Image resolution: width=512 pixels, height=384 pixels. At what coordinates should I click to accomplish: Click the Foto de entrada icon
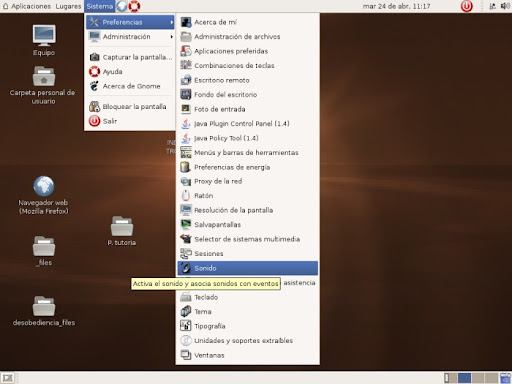[186, 109]
